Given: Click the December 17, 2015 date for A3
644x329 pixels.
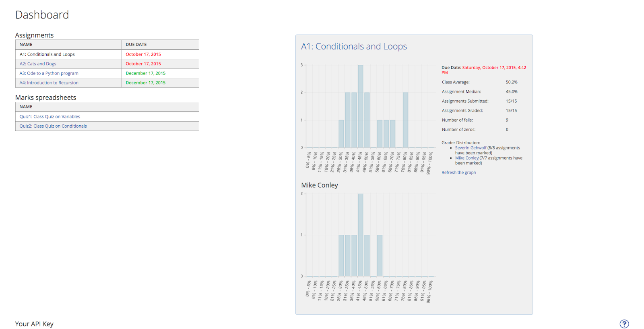Looking at the screenshot, I should point(146,73).
